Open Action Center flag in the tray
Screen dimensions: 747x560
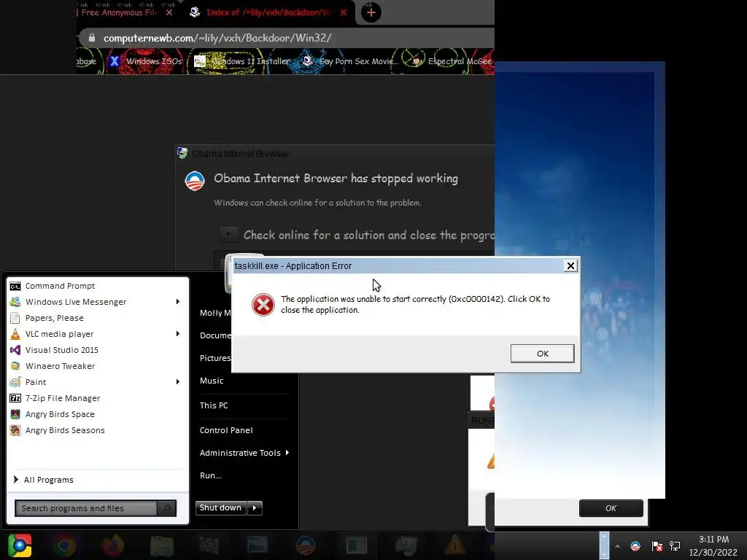(657, 546)
